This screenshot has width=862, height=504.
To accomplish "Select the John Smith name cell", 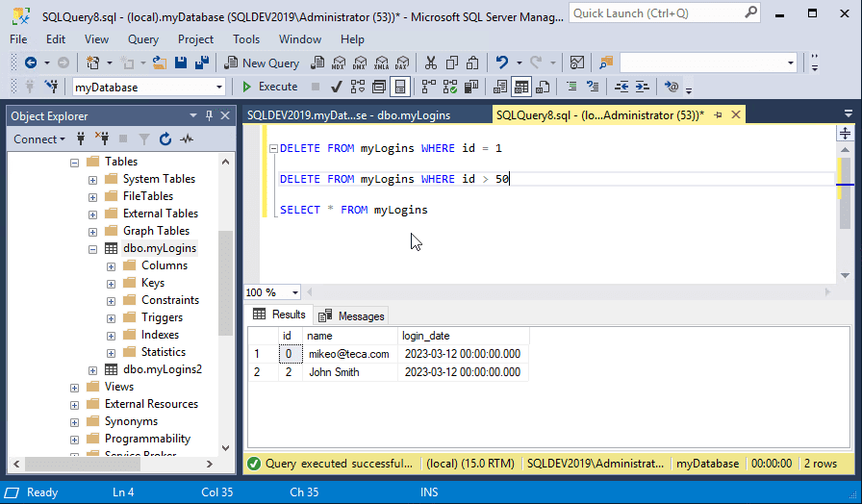I will click(350, 372).
